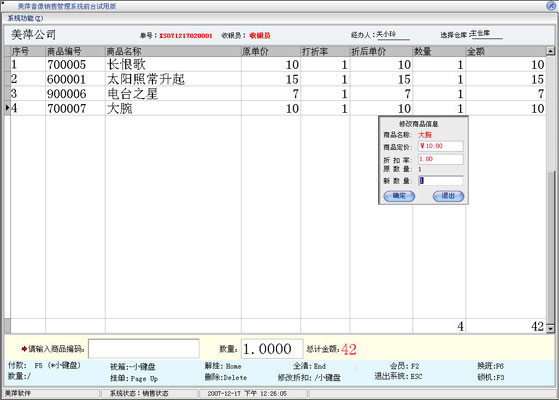The height and width of the screenshot is (400, 559).
Task: Click the 数量 field showing 1.0000
Action: 272,349
